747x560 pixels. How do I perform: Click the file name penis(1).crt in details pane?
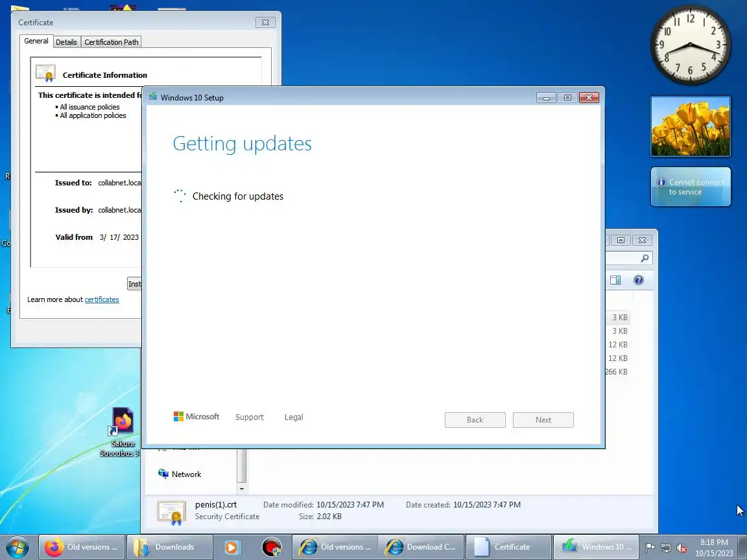pos(216,505)
